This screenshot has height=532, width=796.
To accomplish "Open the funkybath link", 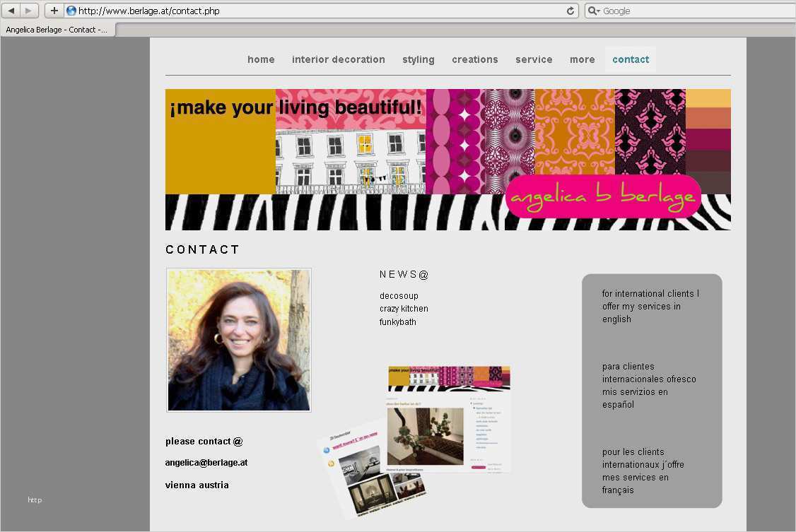I will click(397, 321).
